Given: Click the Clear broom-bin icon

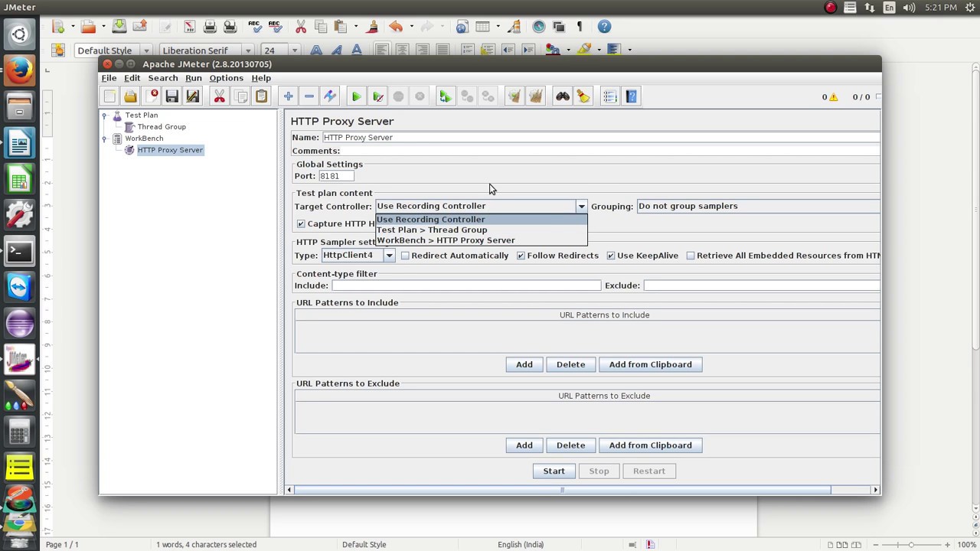Looking at the screenshot, I should coord(514,96).
